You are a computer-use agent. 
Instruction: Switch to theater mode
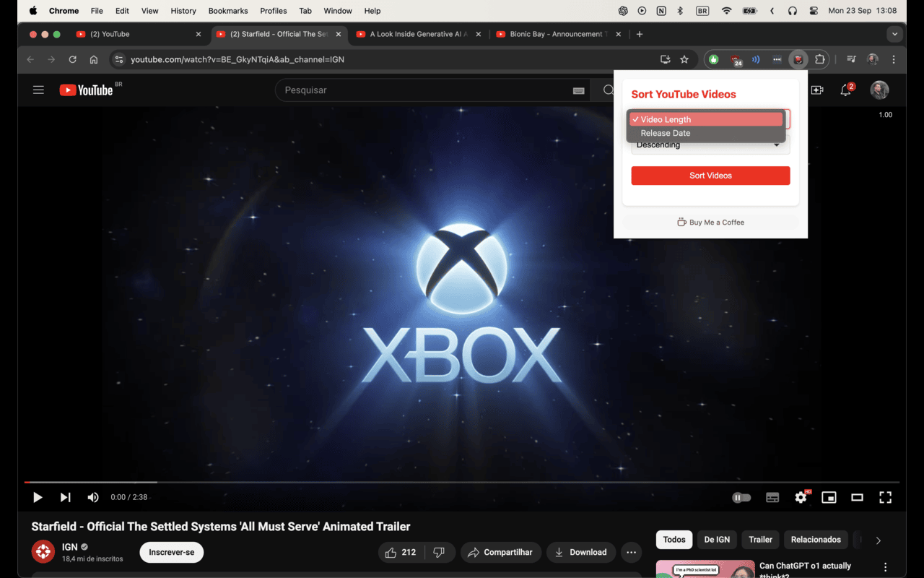(x=857, y=497)
